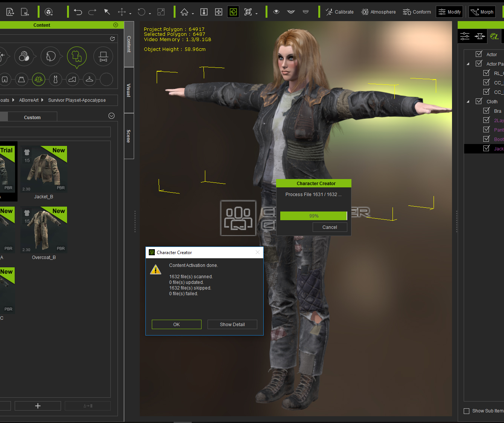Select the Cloth outfit content category
The height and width of the screenshot is (423, 504).
coord(77,57)
